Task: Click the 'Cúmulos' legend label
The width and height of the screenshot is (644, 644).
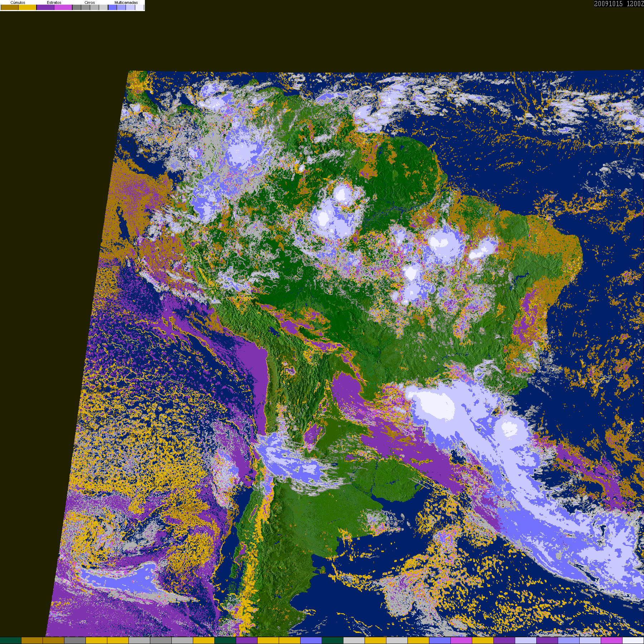Action: point(18,3)
